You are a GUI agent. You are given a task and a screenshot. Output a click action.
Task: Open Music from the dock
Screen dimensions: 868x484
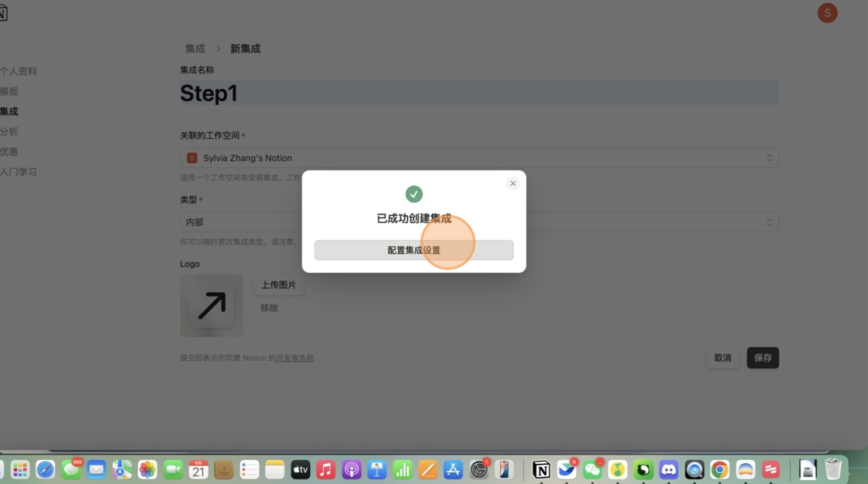click(x=325, y=470)
